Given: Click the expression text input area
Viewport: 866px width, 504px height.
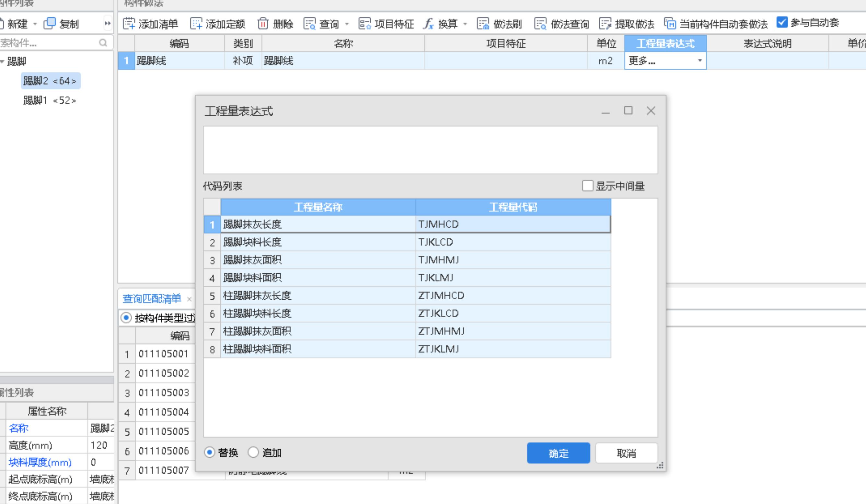Looking at the screenshot, I should tap(430, 150).
